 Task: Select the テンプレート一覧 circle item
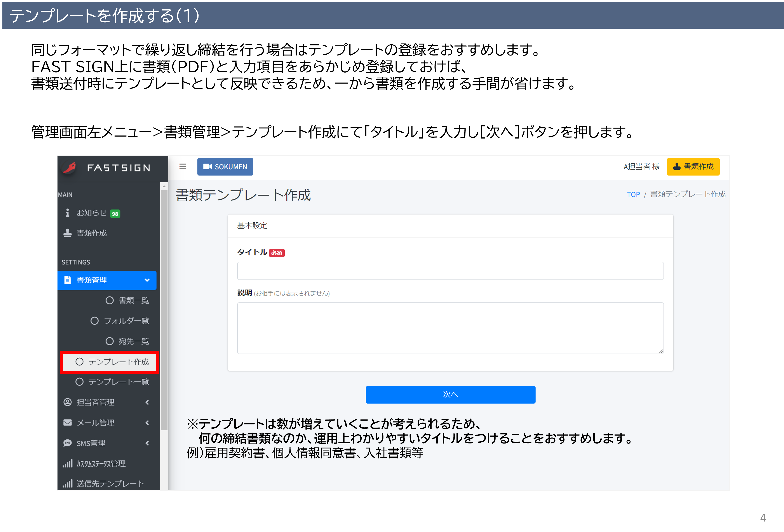112,382
